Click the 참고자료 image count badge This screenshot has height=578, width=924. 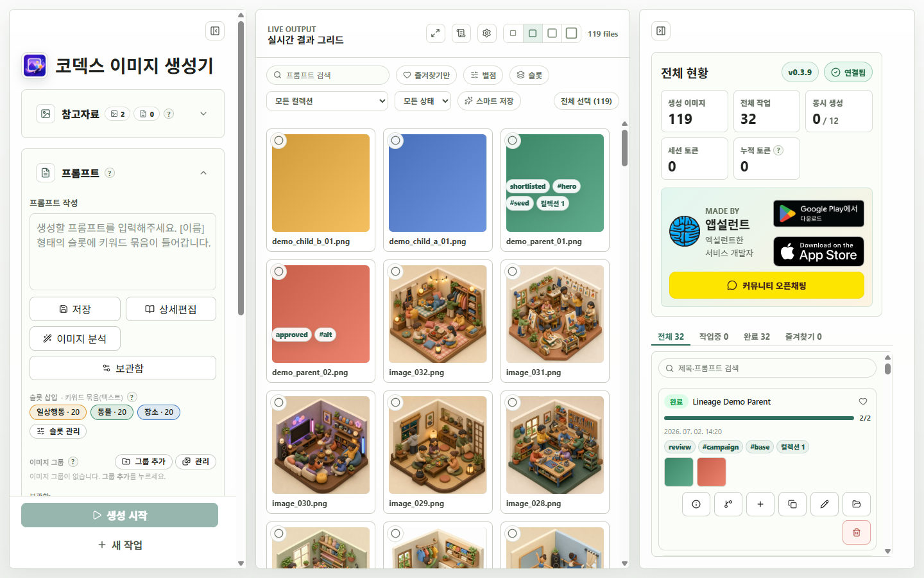pos(117,114)
